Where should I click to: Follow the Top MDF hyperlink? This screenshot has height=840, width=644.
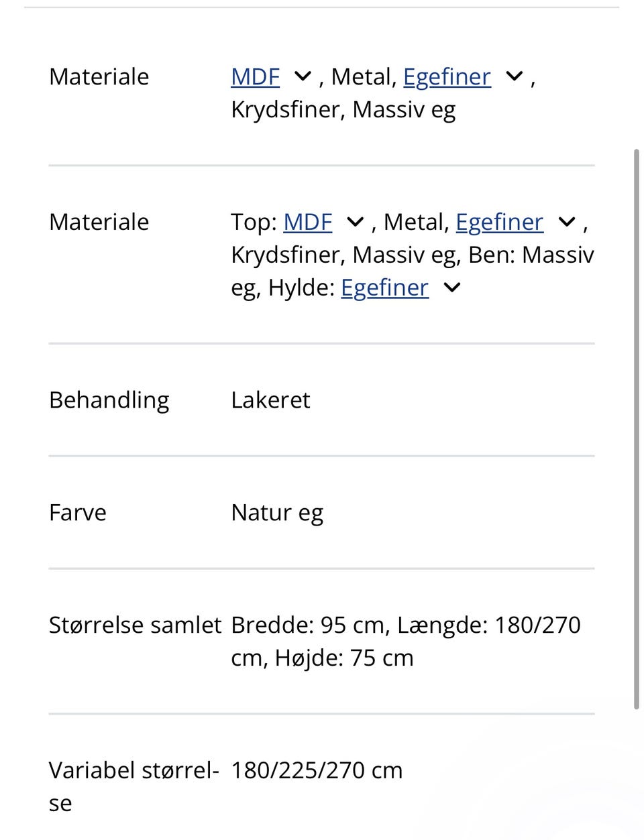[307, 221]
